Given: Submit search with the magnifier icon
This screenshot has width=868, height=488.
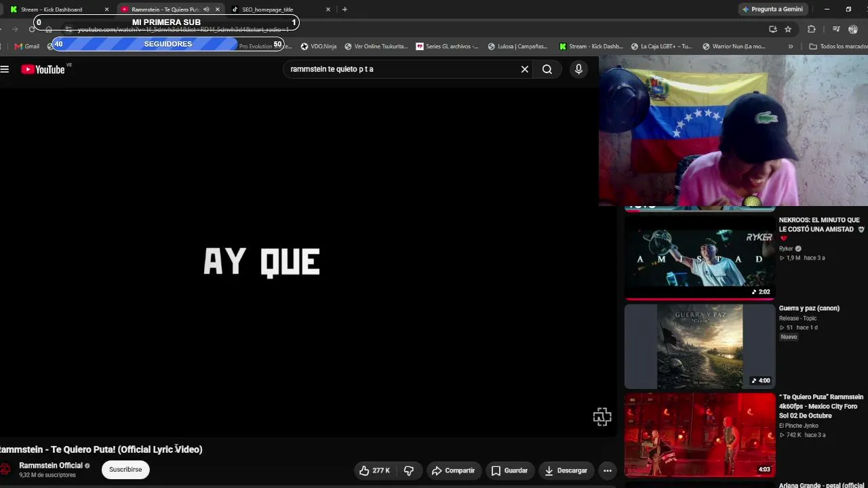Looking at the screenshot, I should tap(547, 69).
